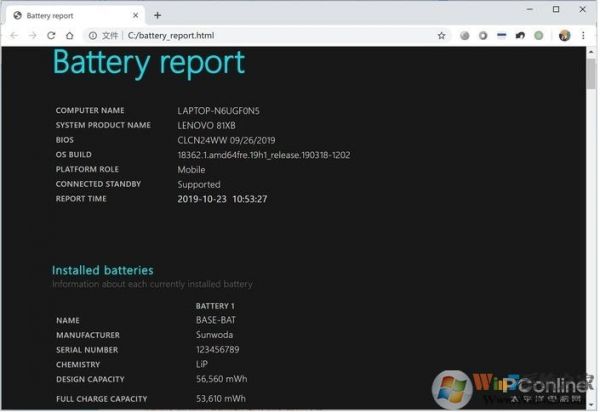
Task: Open the blue bar extension icon
Action: click(x=502, y=36)
